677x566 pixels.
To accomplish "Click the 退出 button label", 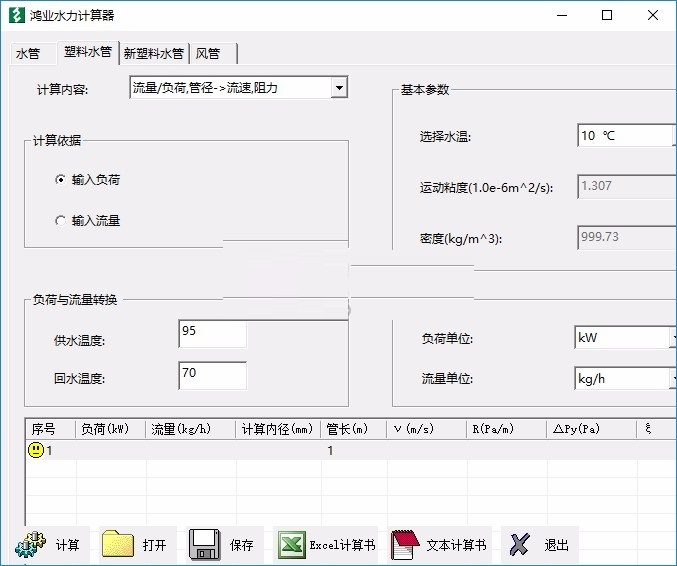I will pyautogui.click(x=556, y=545).
